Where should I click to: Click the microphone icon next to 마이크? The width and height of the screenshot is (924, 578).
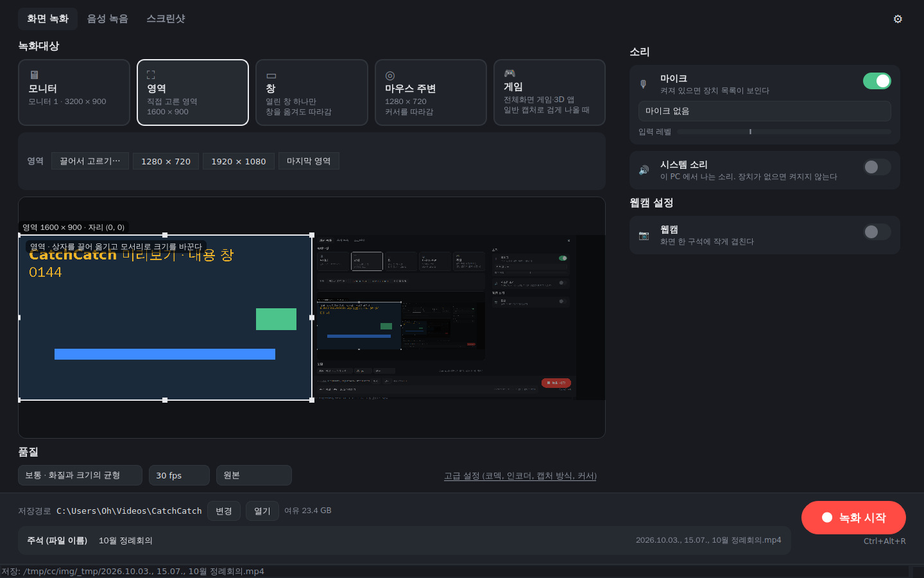(644, 84)
